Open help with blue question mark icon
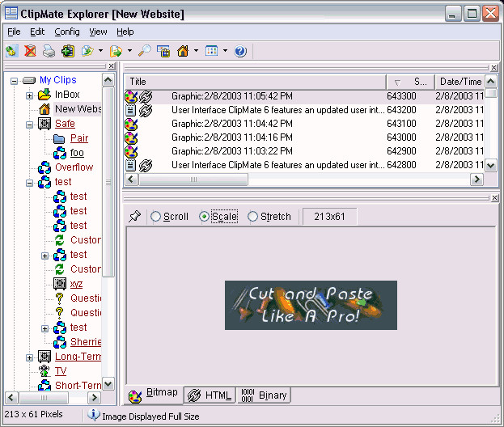The image size is (504, 427). coord(240,51)
